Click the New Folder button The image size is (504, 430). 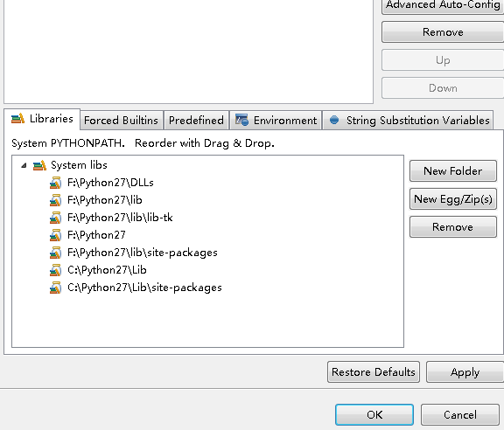click(453, 170)
